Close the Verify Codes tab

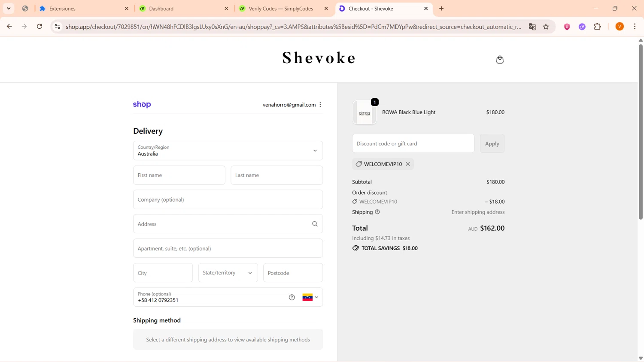[326, 9]
